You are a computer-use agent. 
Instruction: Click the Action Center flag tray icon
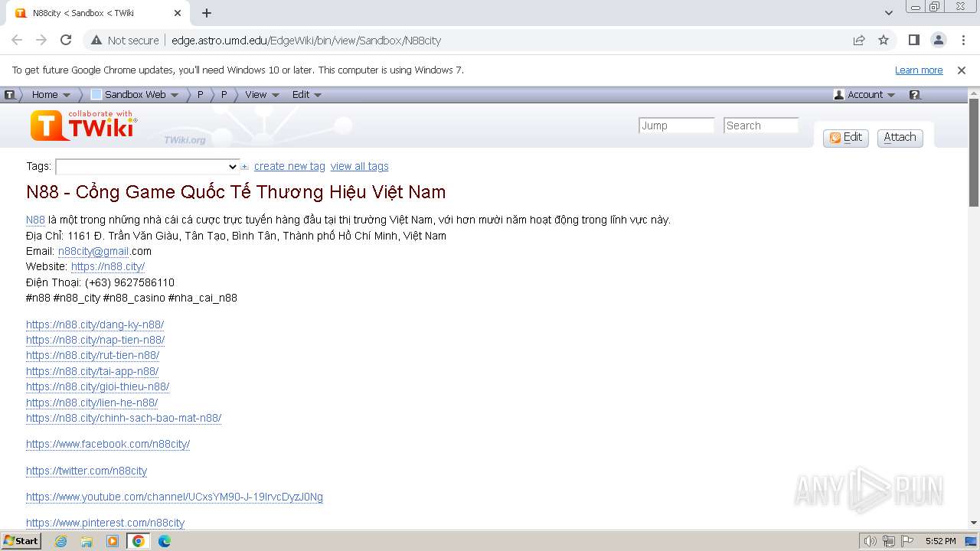coord(907,541)
